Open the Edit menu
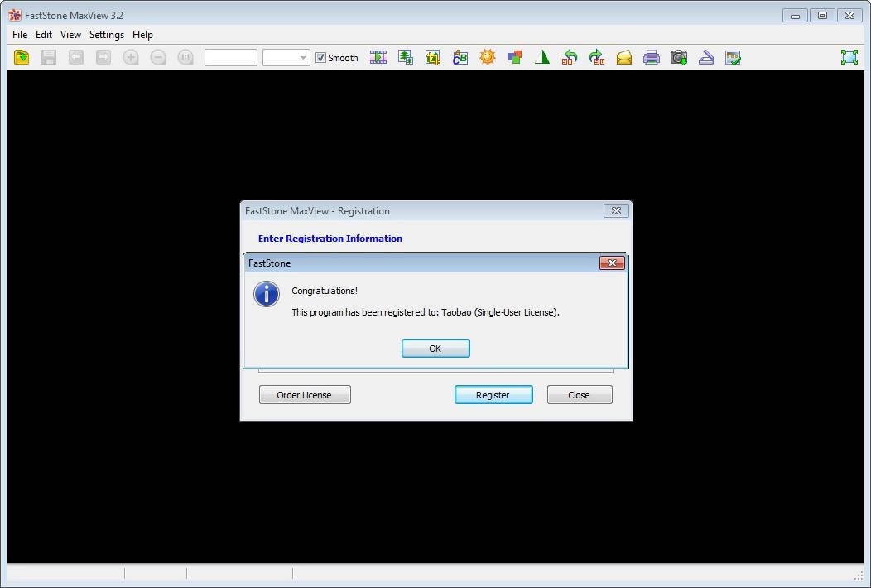871x588 pixels. point(43,35)
